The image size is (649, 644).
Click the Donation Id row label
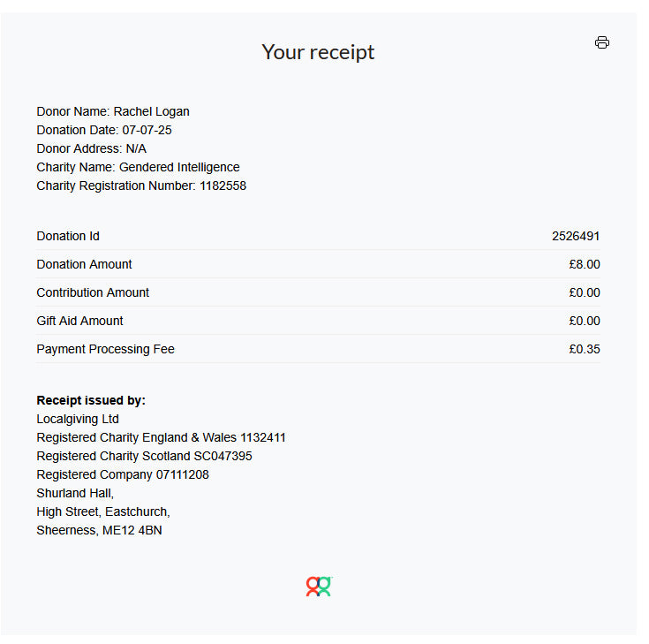coord(68,236)
